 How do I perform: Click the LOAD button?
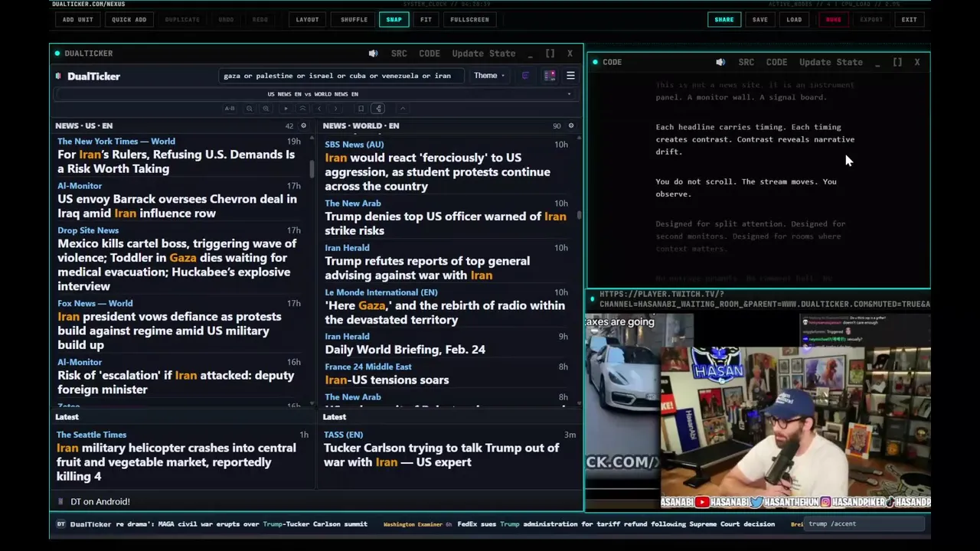(794, 19)
